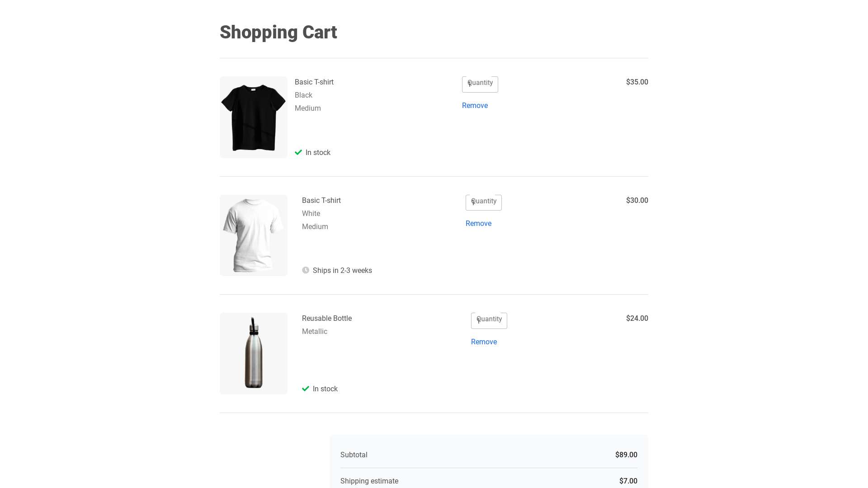This screenshot has height=488, width=868.
Task: Select the $35.00 price of black T-shirt
Action: tap(637, 82)
